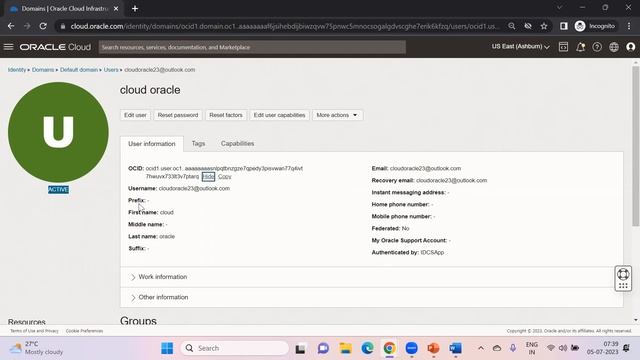This screenshot has width=640, height=360.
Task: Open the Incognito profile indicator
Action: point(595,26)
